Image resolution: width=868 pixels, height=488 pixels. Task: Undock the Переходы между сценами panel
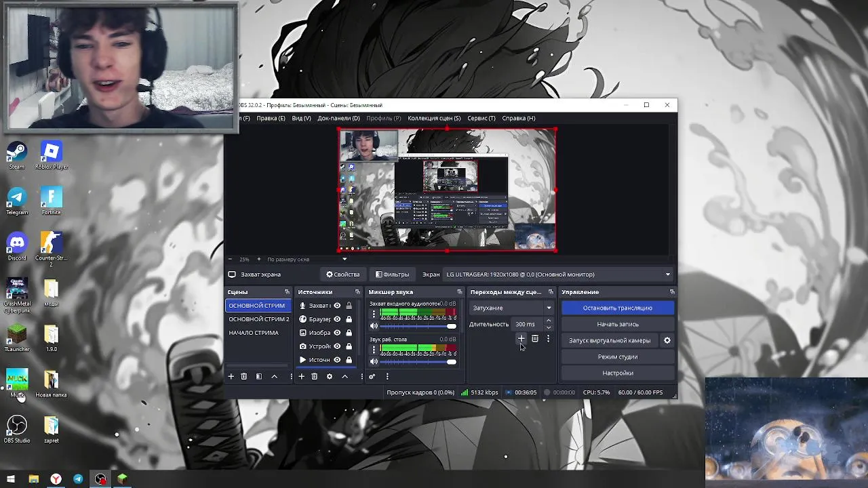551,292
